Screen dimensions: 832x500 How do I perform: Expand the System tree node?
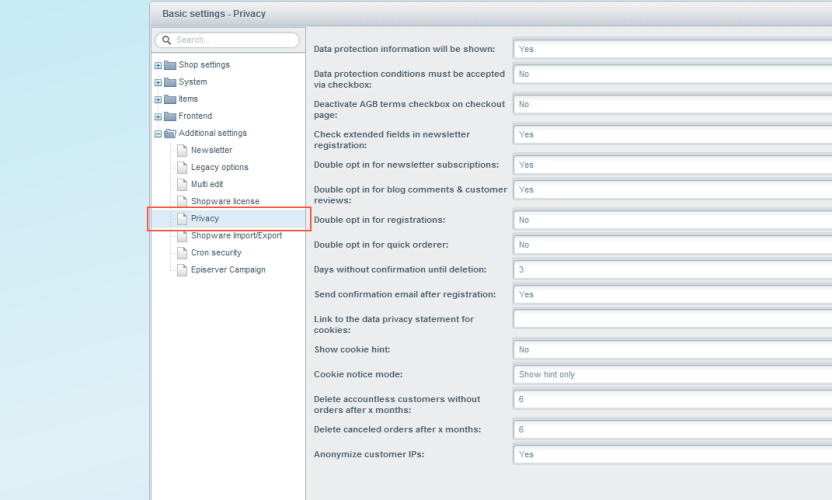tap(158, 82)
